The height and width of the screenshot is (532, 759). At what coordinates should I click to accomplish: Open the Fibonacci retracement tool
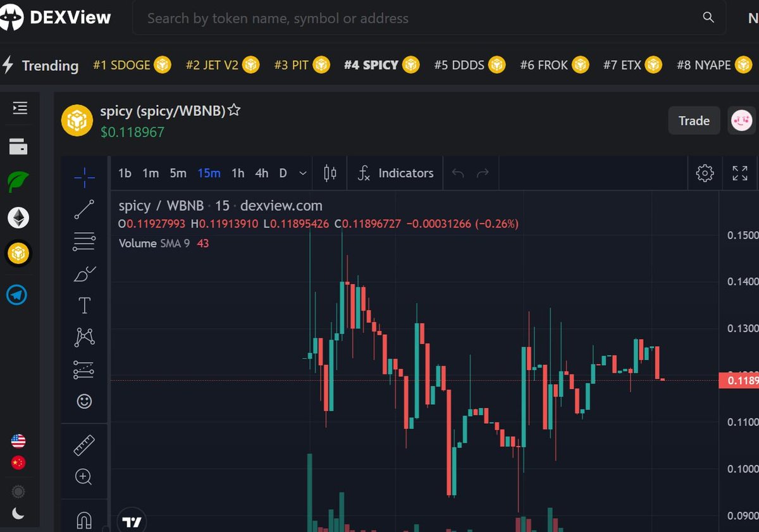[84, 241]
